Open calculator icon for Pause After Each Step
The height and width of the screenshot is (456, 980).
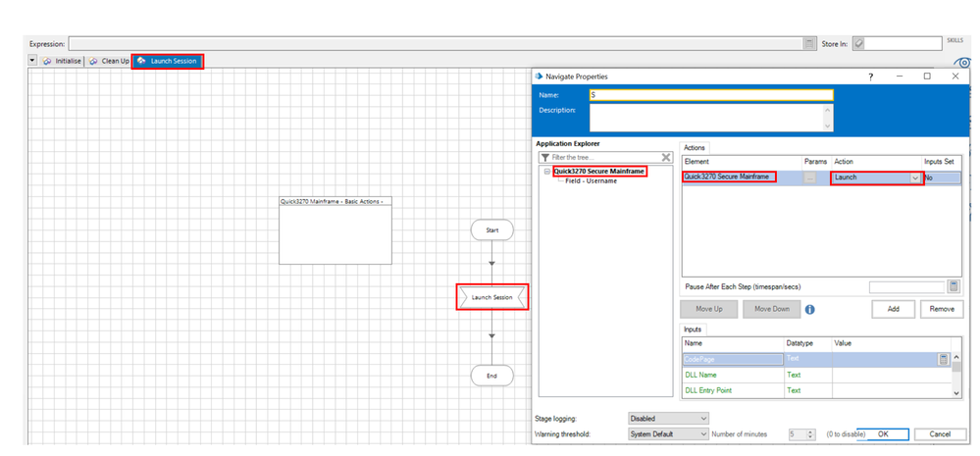point(953,286)
